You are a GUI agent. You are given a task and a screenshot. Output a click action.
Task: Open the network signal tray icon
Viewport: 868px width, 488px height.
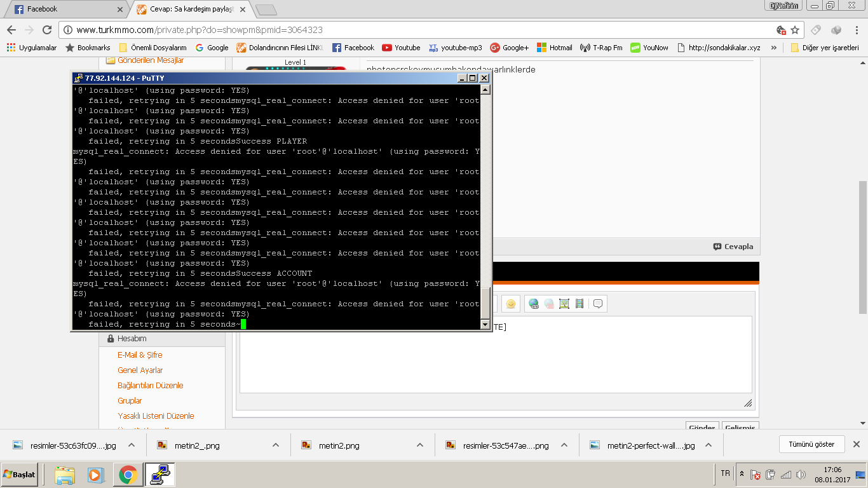point(786,475)
